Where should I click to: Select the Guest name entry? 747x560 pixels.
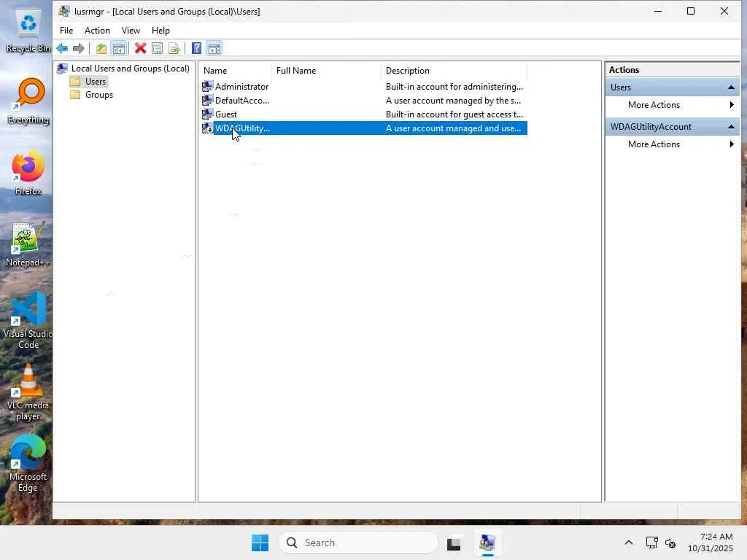pyautogui.click(x=226, y=114)
